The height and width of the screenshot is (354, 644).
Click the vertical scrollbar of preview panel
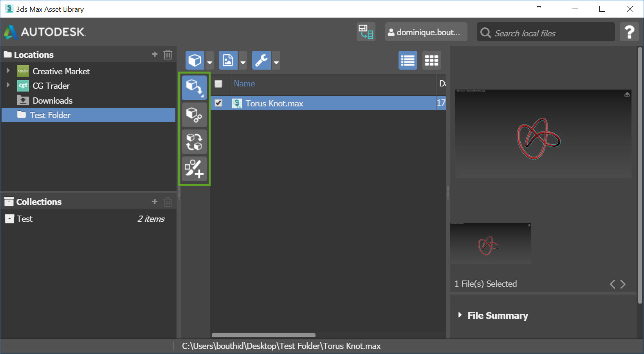(640, 175)
